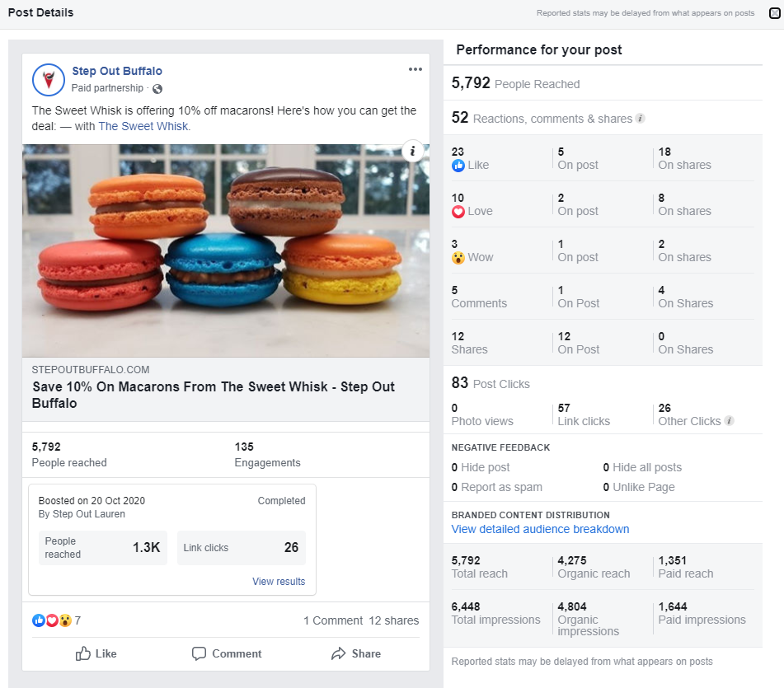Click the Save 10% On Macarons headline

pos(214,395)
